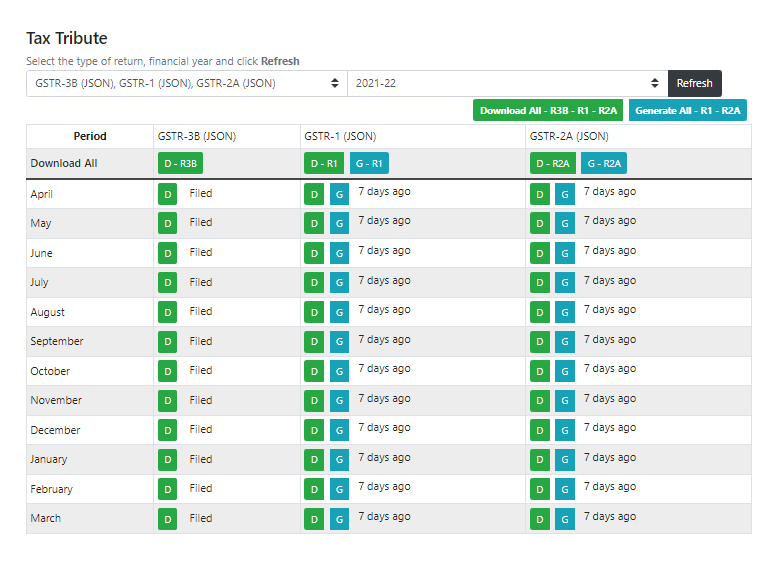The image size is (777, 568).
Task: Download GSTR-1 for April
Action: coord(314,194)
